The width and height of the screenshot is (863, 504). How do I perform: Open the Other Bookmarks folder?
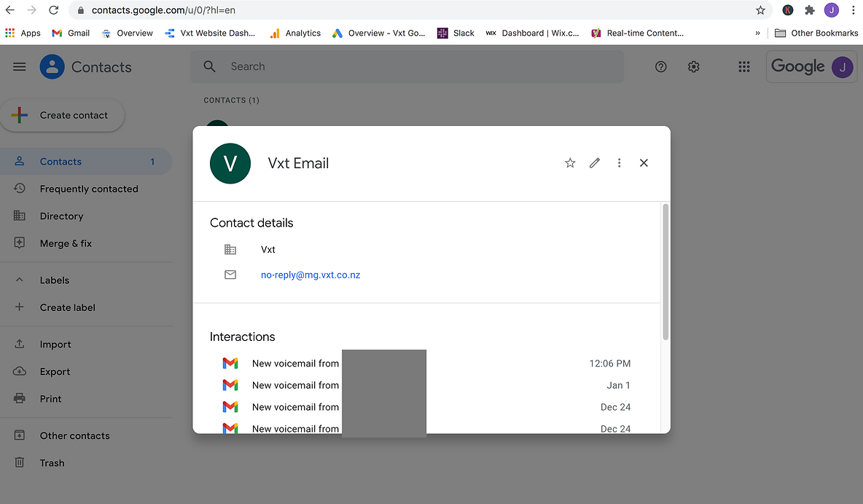(816, 33)
